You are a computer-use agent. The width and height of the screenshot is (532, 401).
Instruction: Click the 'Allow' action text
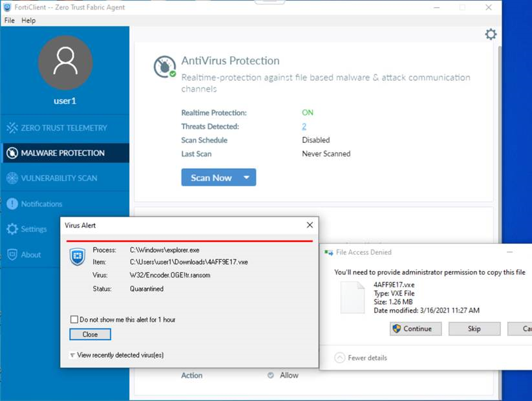coord(289,375)
